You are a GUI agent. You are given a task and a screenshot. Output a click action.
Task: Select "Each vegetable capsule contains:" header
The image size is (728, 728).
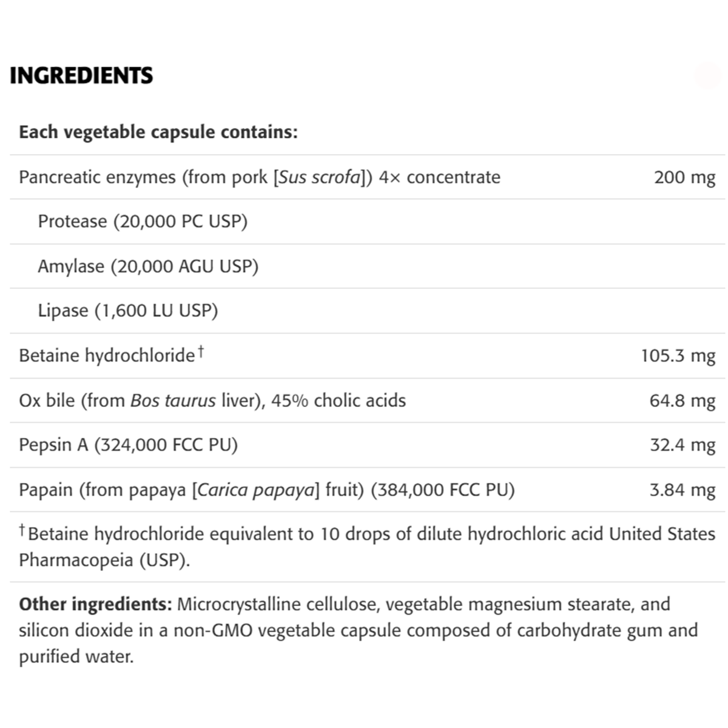pyautogui.click(x=158, y=132)
